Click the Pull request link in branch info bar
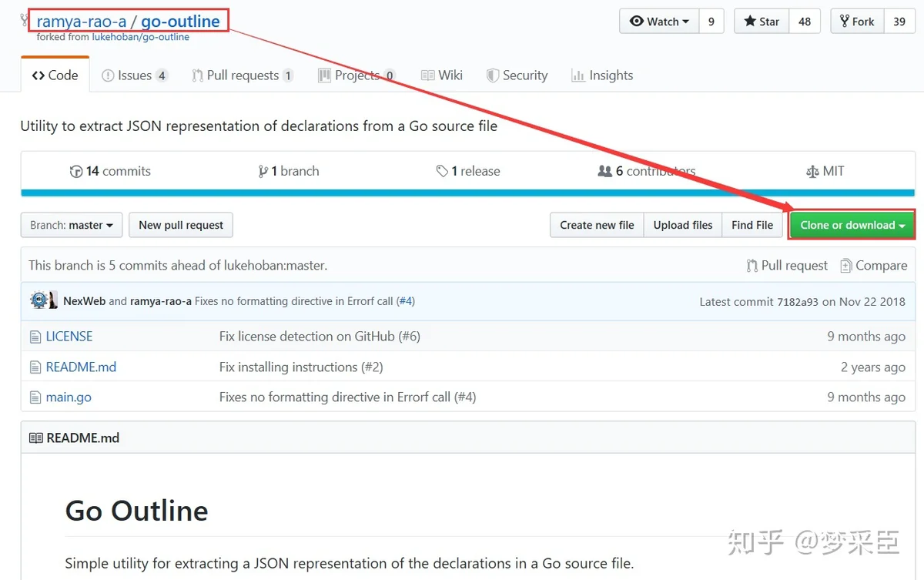 (x=787, y=265)
